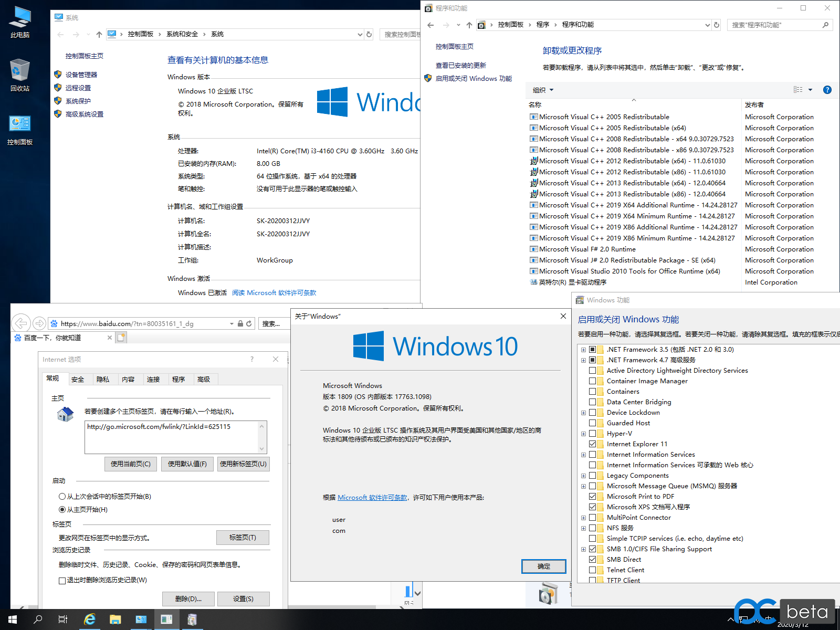Switch to 隐私 tab in Internet Options
This screenshot has width=840, height=630.
click(x=103, y=379)
